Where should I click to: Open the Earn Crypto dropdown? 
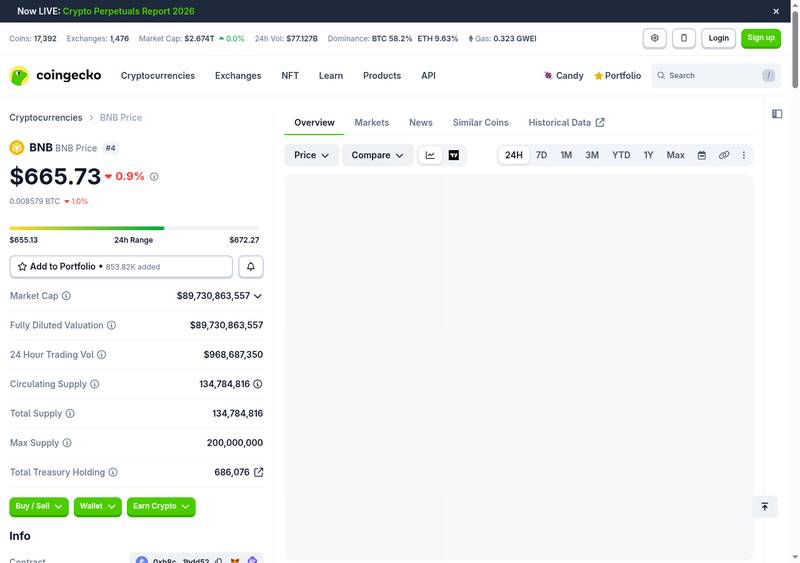tap(161, 506)
